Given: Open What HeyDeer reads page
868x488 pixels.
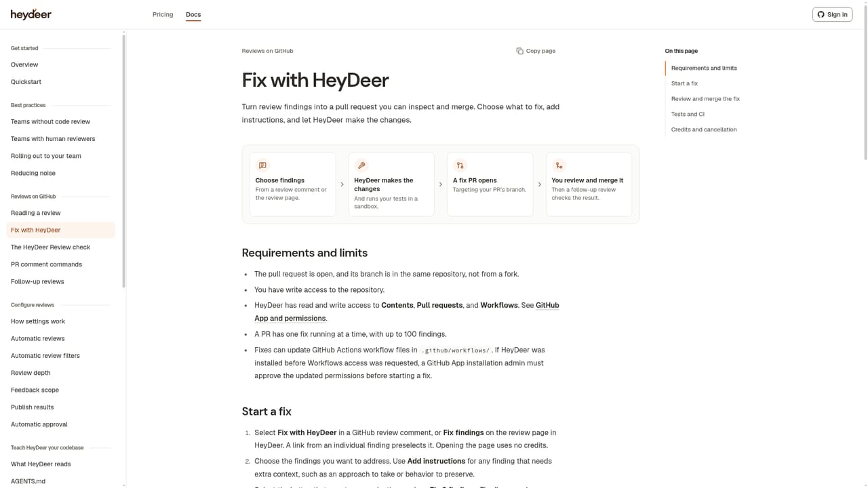Looking at the screenshot, I should click(60, 464).
